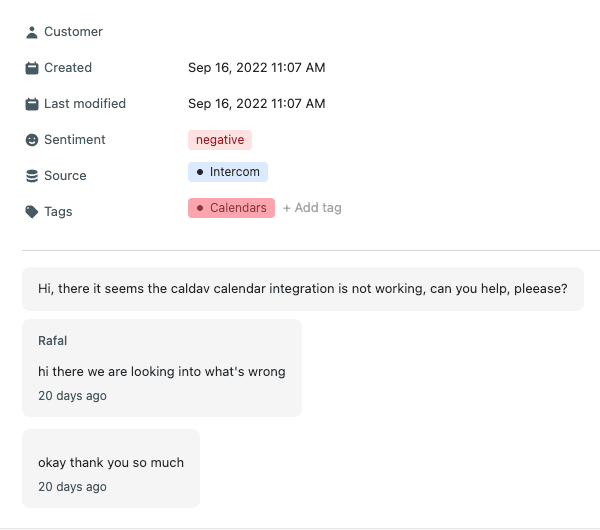
Task: Click the Created calendar icon
Action: point(32,68)
